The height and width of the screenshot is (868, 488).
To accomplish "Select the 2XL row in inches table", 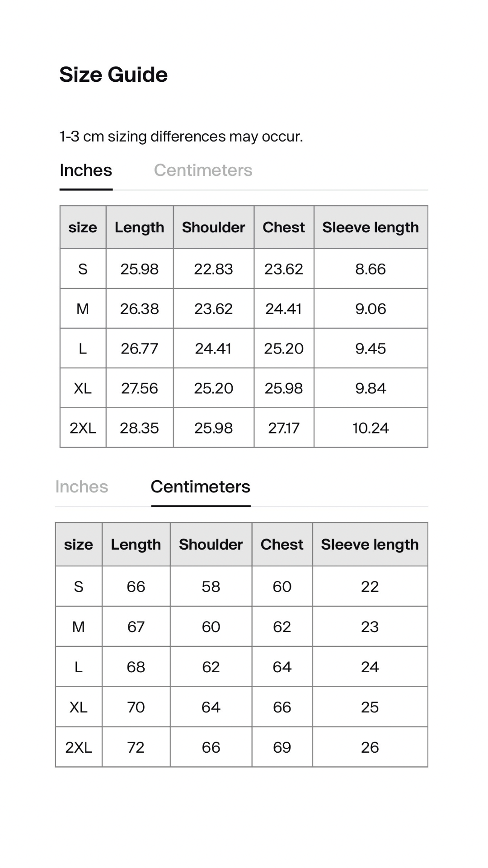I will click(244, 428).
